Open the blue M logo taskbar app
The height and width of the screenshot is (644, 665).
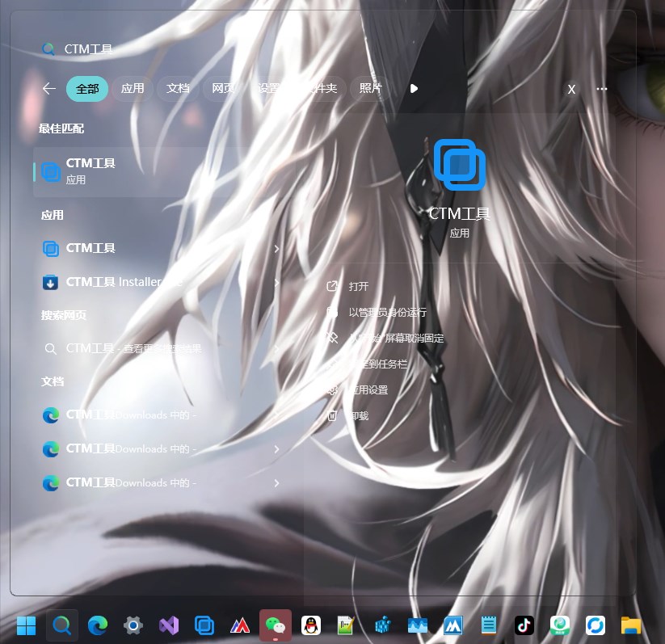tap(453, 625)
